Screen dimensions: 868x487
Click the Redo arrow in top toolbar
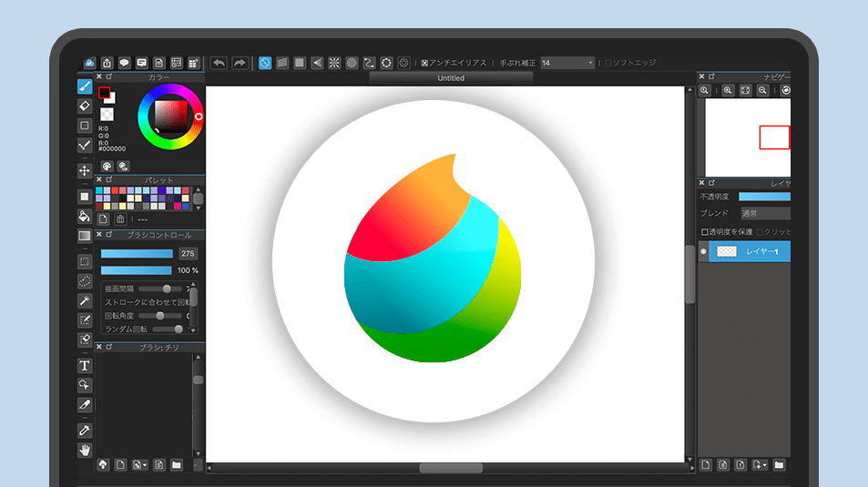(240, 63)
